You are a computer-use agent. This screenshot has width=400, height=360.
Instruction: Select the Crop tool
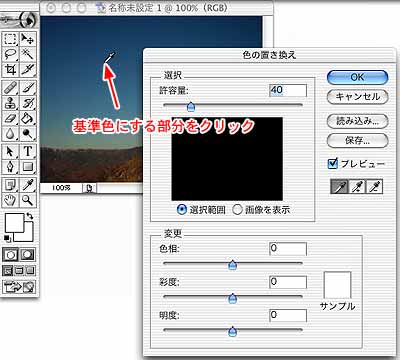(10, 69)
